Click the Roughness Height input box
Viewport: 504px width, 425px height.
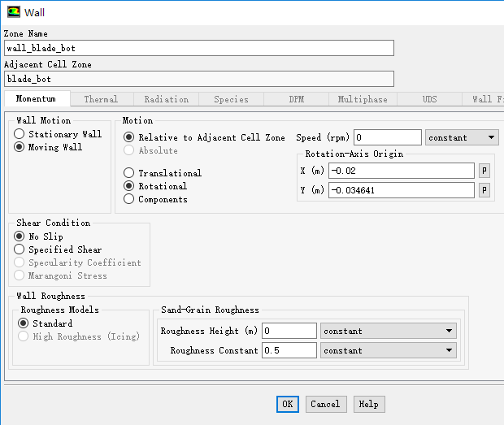[x=289, y=331]
